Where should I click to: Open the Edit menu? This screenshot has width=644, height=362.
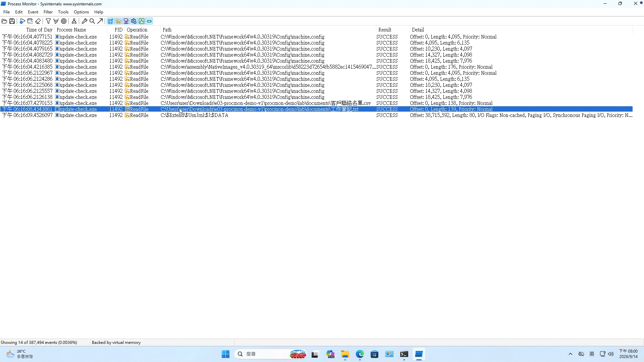tap(19, 12)
